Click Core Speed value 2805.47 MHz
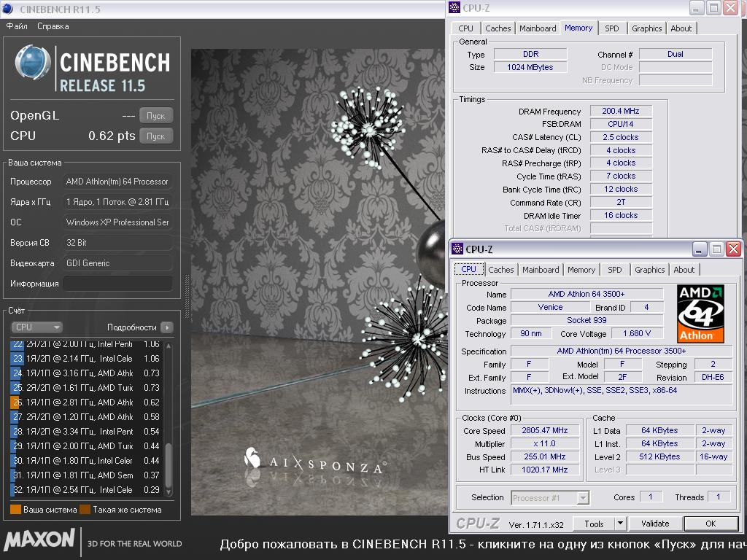747x560 pixels. pyautogui.click(x=544, y=430)
